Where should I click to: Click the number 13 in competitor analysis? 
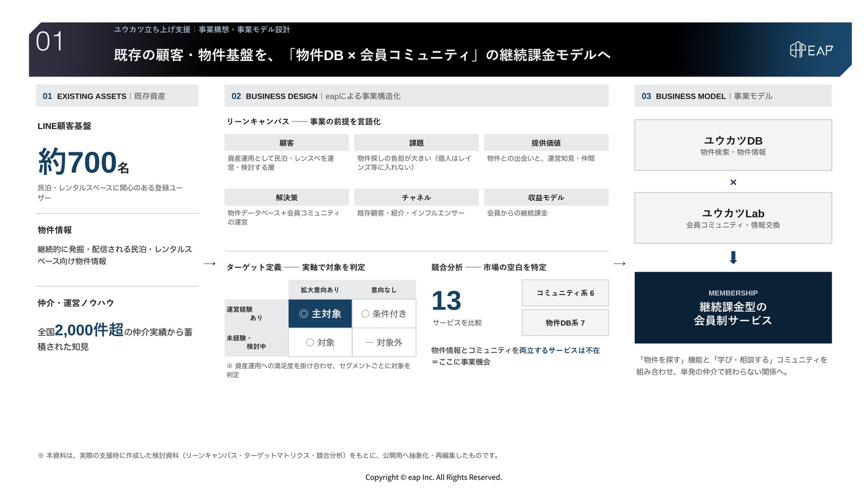[x=446, y=300]
